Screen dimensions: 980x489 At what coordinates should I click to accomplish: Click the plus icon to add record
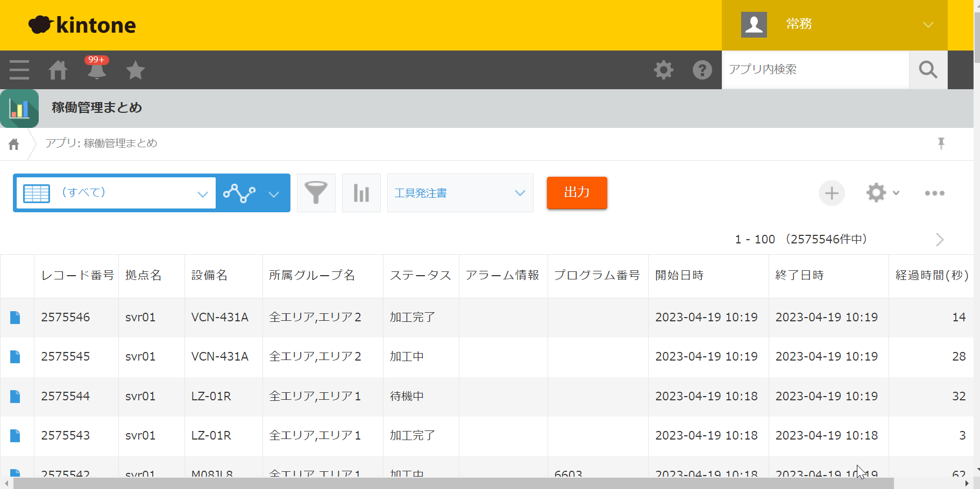(832, 193)
